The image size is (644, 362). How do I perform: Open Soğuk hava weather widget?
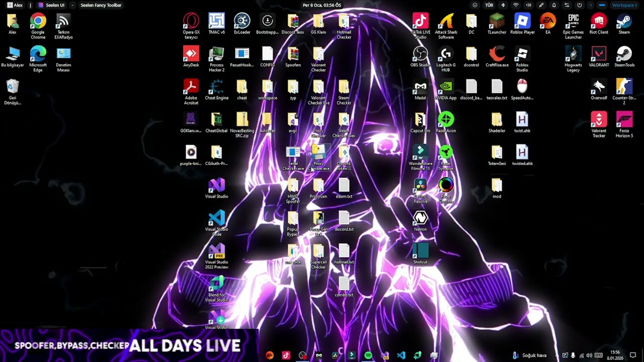click(x=529, y=355)
